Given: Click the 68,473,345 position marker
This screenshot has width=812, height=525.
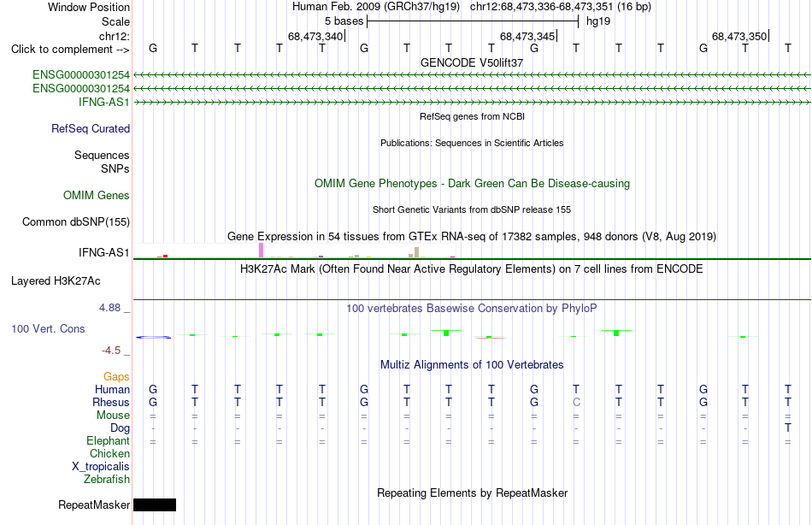Looking at the screenshot, I should [x=527, y=36].
